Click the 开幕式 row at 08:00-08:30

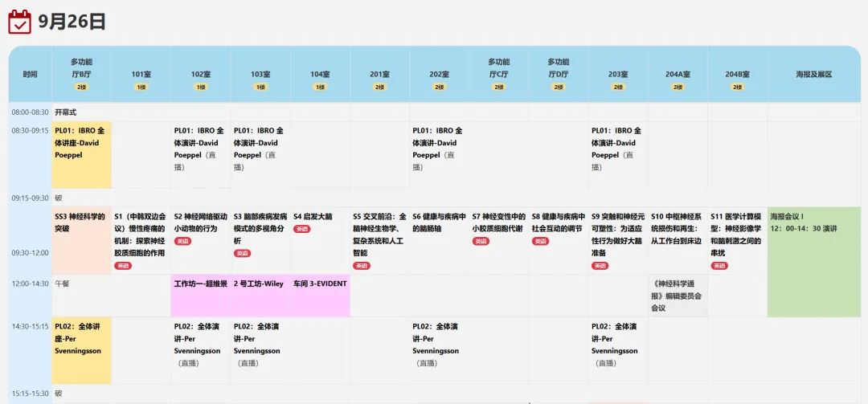pos(66,112)
